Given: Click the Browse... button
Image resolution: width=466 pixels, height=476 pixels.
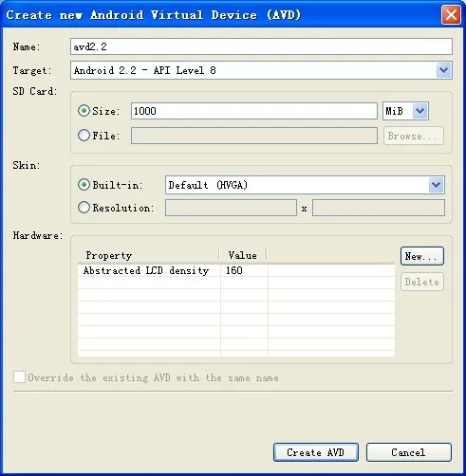Looking at the screenshot, I should click(x=414, y=136).
